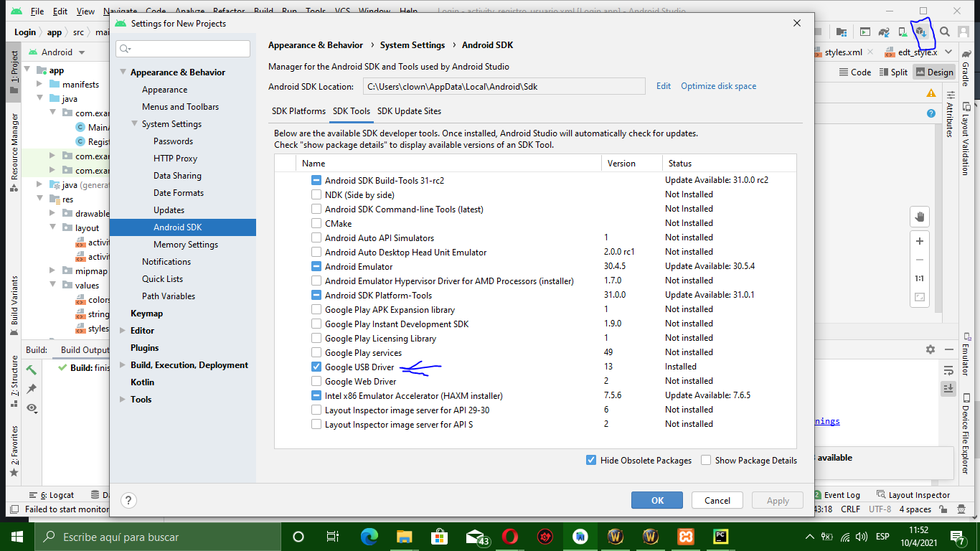Click Sync Project with Gradle Files icon
This screenshot has width=980, height=551.
point(885,32)
